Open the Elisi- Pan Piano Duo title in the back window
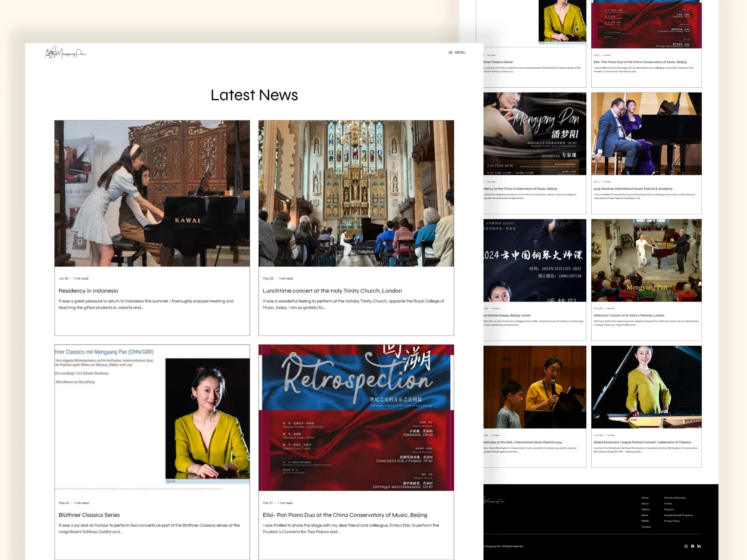Screen dimensions: 747x560 [x=640, y=62]
